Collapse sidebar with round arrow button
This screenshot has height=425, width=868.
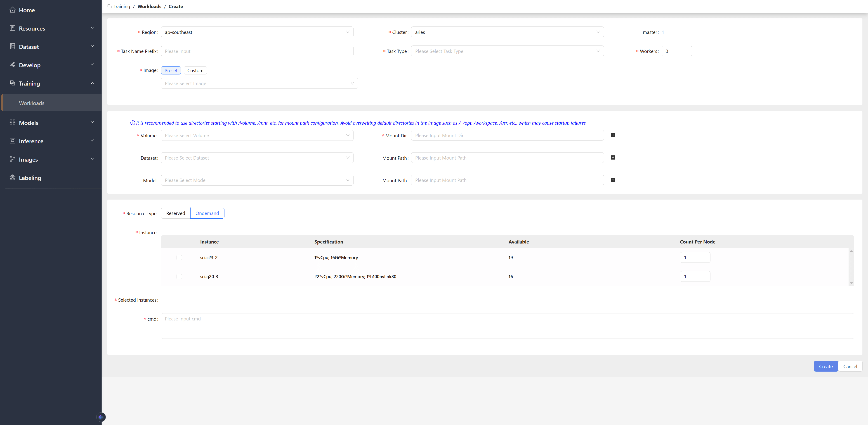(101, 417)
